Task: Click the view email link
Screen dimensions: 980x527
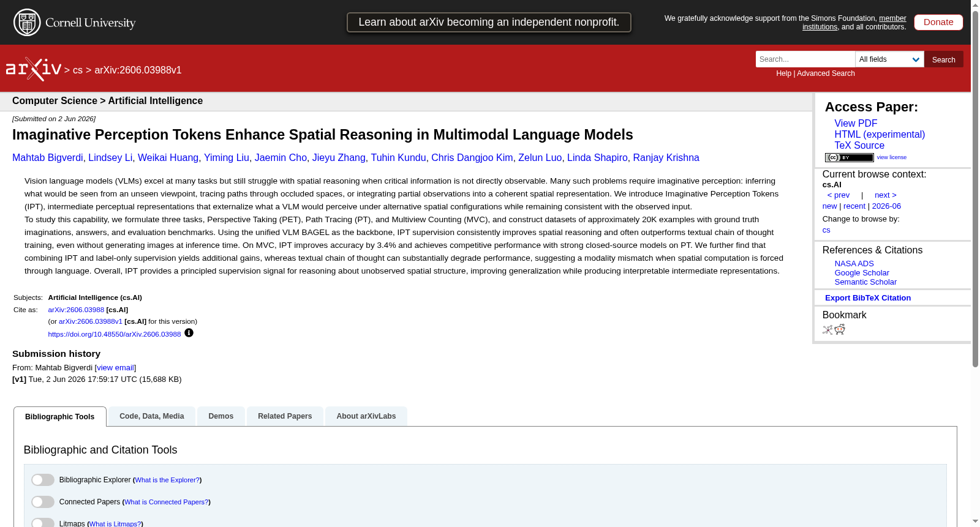Action: click(115, 368)
